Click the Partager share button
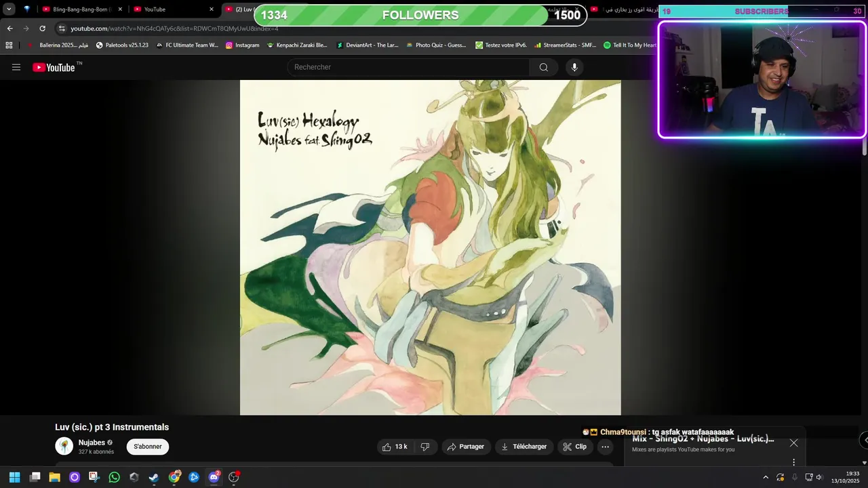Screen dimensions: 868x488 466,447
